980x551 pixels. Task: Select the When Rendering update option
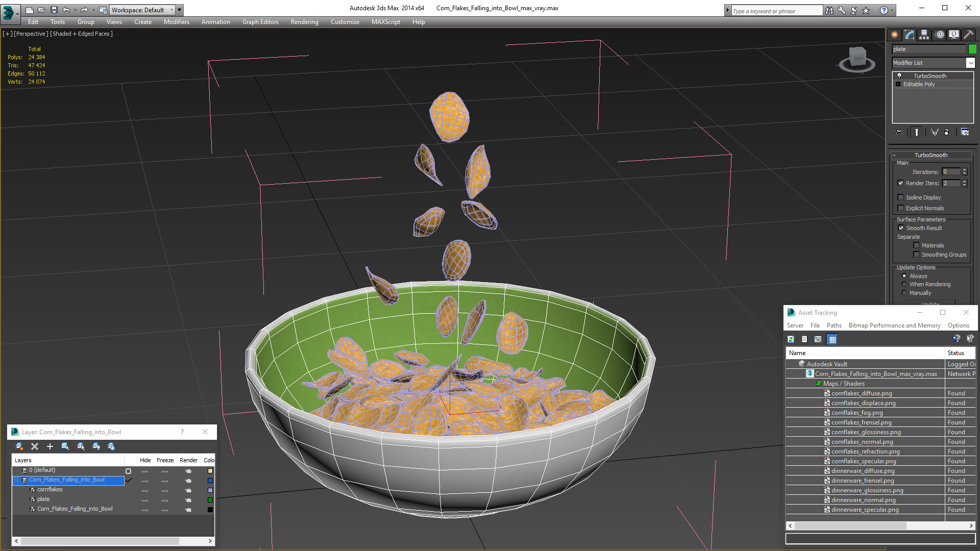point(904,284)
